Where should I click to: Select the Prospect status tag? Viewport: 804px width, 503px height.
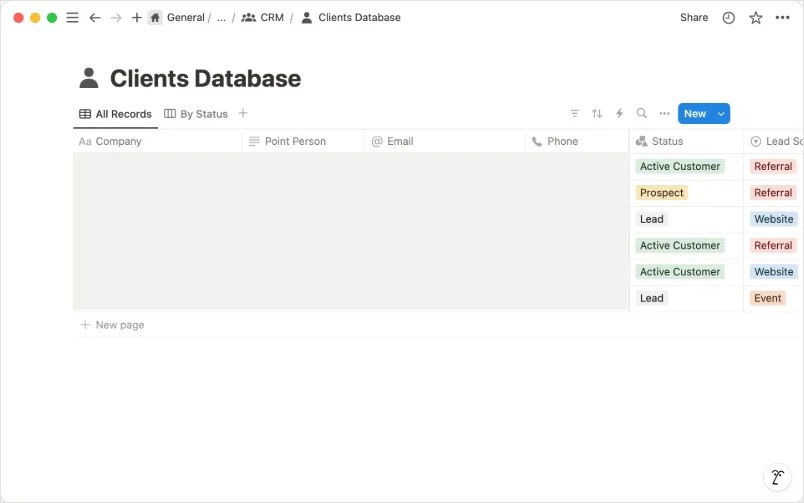point(661,193)
